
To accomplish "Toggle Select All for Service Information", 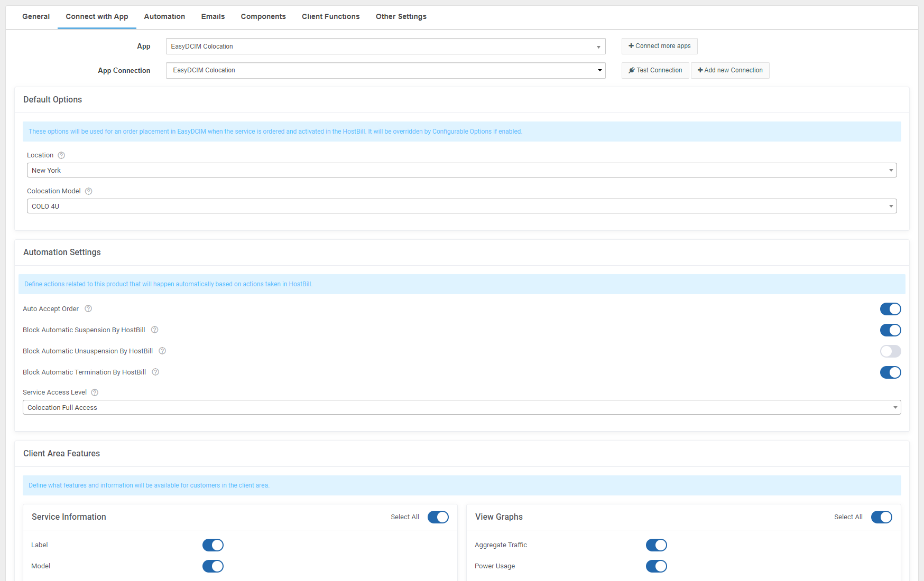I will point(438,517).
